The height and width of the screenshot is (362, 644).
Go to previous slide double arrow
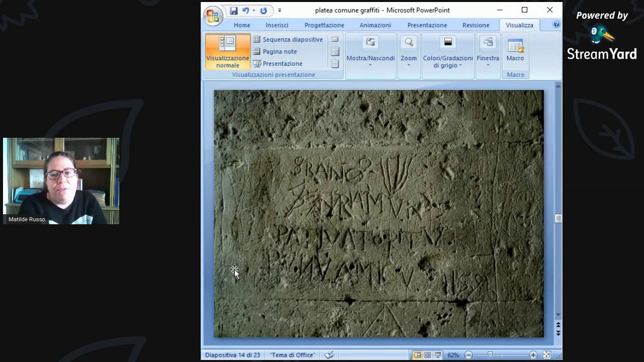click(558, 325)
